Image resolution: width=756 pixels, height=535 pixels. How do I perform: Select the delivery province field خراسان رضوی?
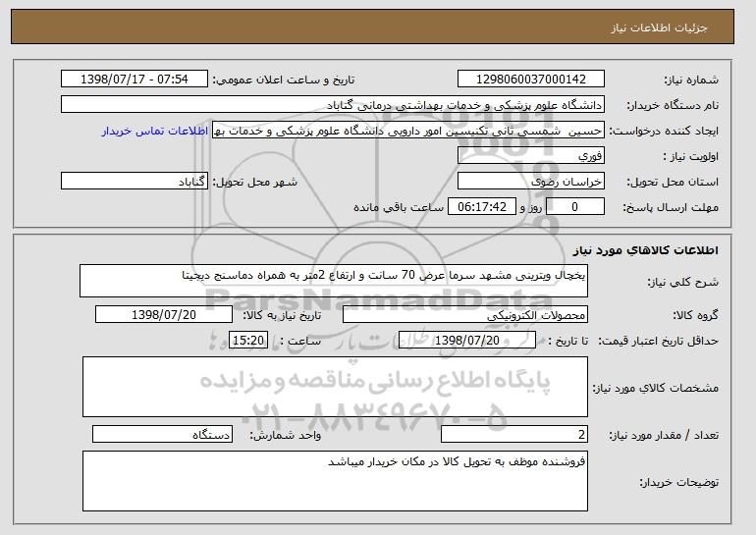tap(531, 182)
